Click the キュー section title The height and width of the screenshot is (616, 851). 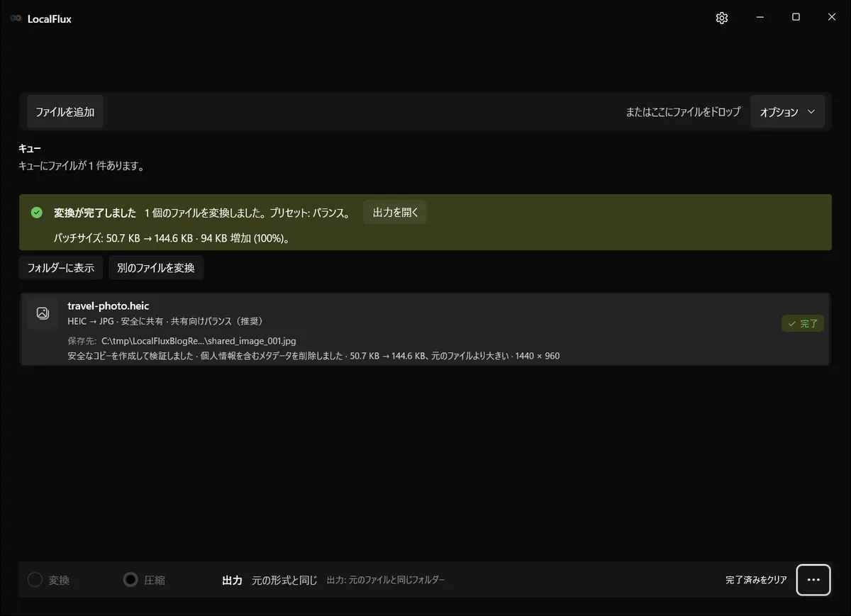point(30,149)
